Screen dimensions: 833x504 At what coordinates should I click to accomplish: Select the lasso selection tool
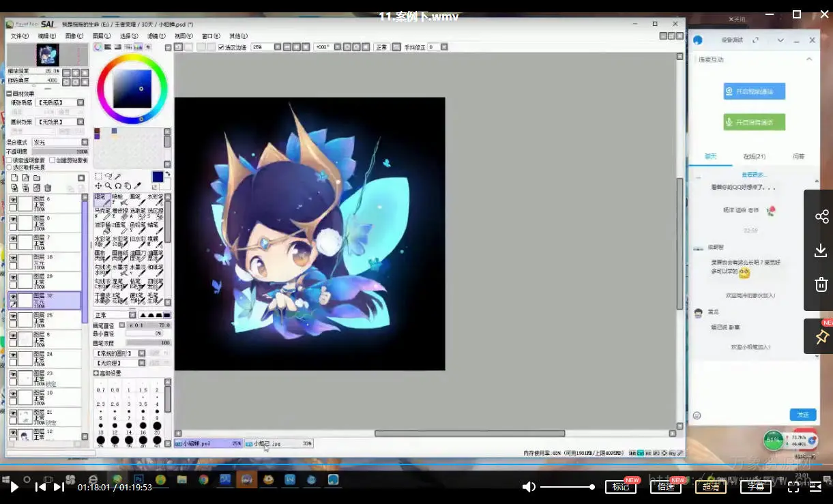(108, 177)
